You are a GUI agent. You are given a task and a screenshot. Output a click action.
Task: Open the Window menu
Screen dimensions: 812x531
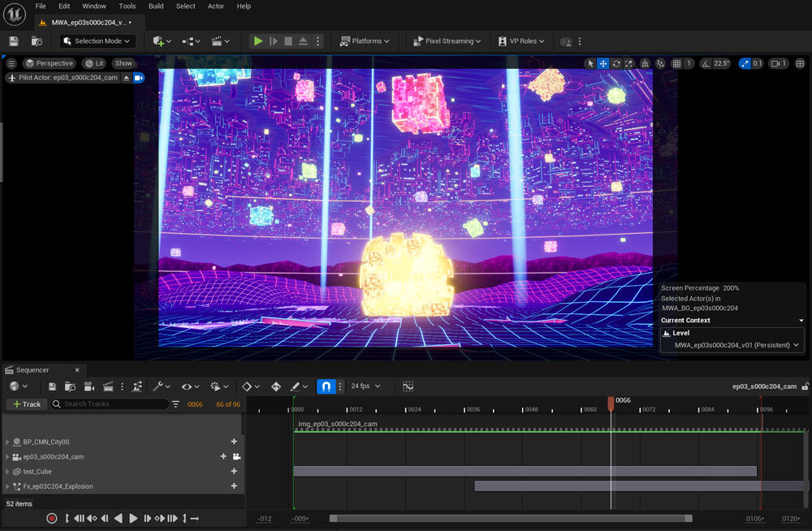pyautogui.click(x=94, y=6)
